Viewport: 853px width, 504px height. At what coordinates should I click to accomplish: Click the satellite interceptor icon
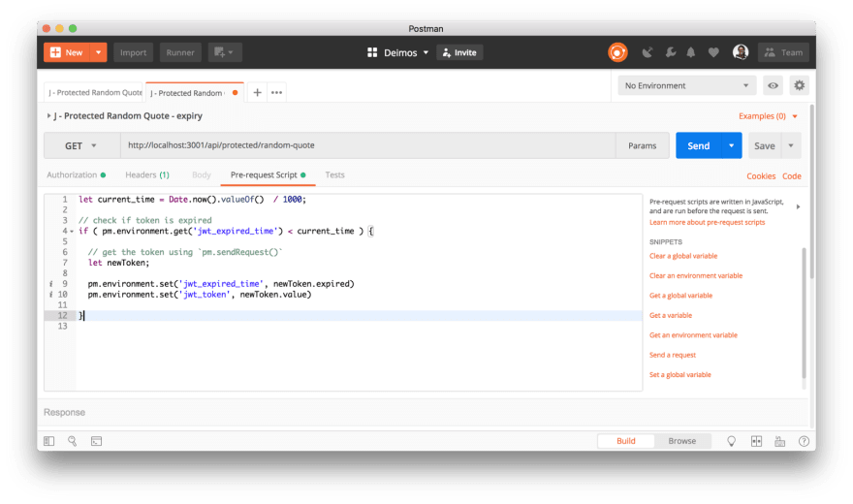tap(647, 52)
